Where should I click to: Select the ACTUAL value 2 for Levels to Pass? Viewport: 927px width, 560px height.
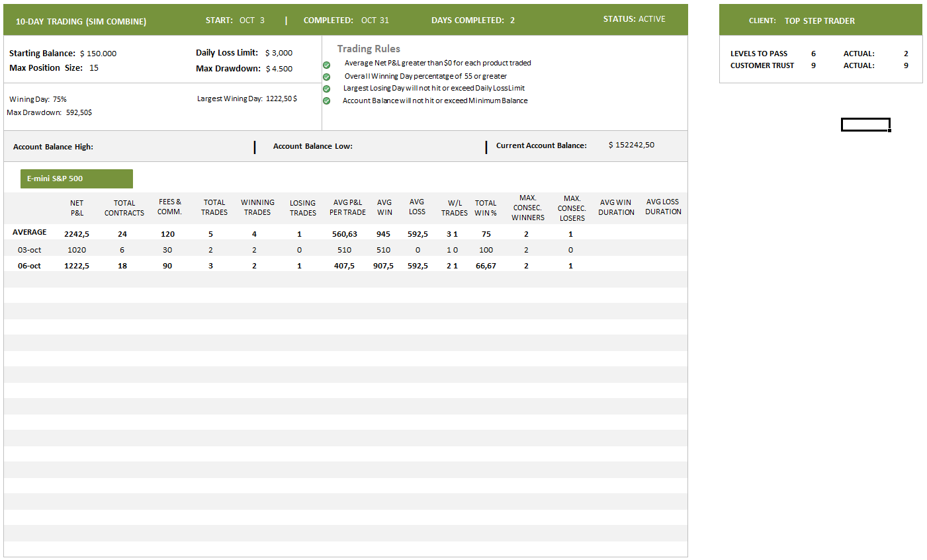point(906,54)
